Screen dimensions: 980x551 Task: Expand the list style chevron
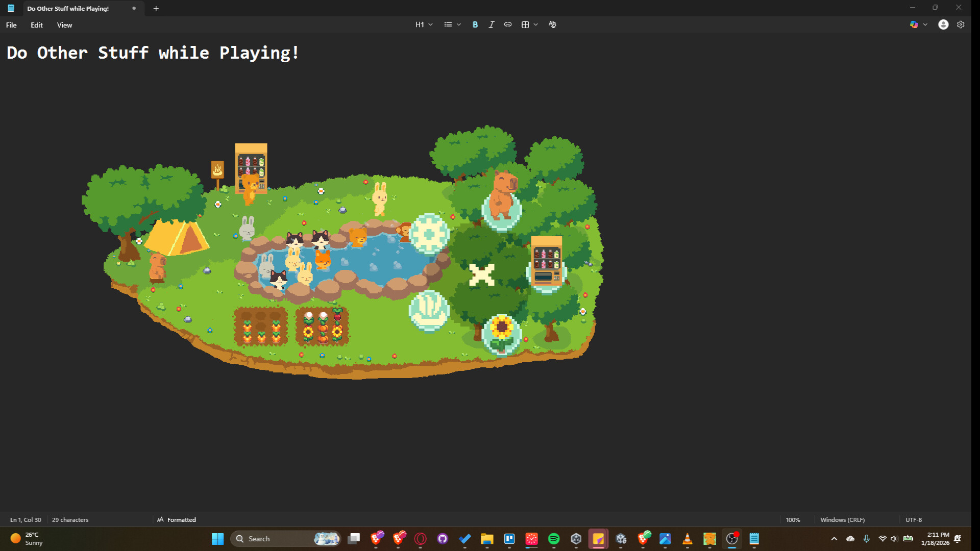point(458,24)
